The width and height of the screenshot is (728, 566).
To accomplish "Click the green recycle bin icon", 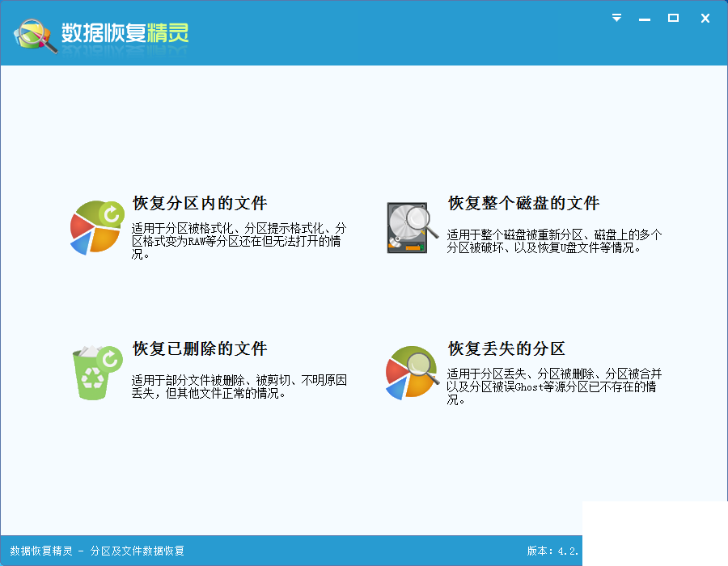I will pyautogui.click(x=96, y=373).
